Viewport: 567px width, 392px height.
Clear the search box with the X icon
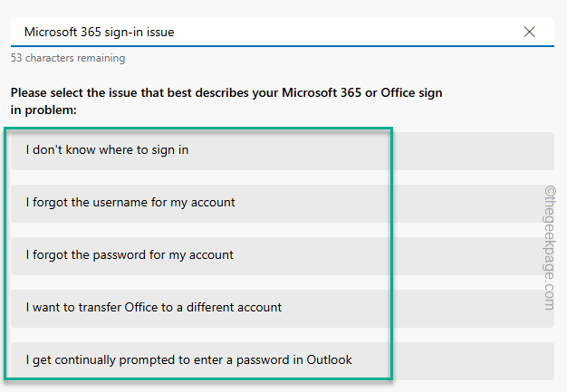[529, 32]
